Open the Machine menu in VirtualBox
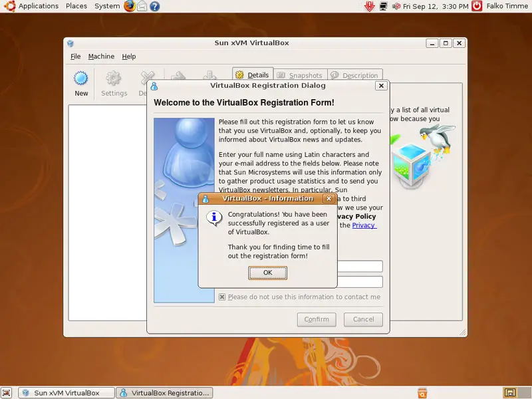The image size is (532, 399). (101, 57)
